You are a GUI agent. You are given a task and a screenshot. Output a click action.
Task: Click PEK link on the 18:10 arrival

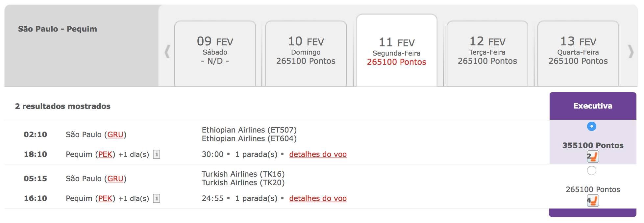(105, 154)
